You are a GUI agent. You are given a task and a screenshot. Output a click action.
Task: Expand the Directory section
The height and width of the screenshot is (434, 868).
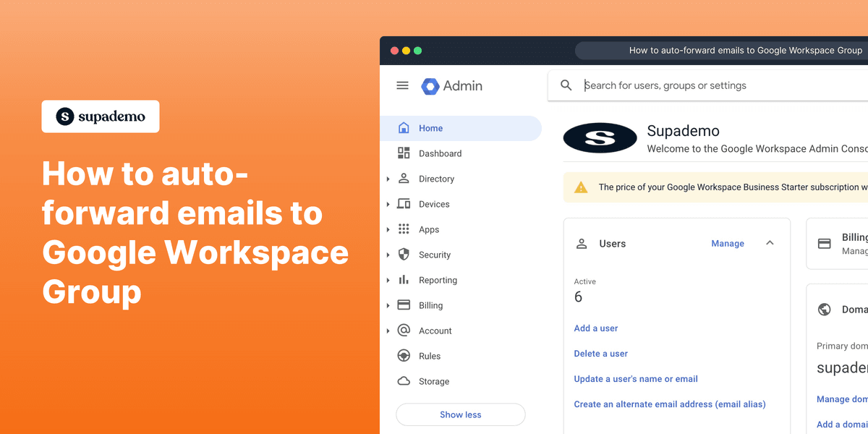pos(389,179)
